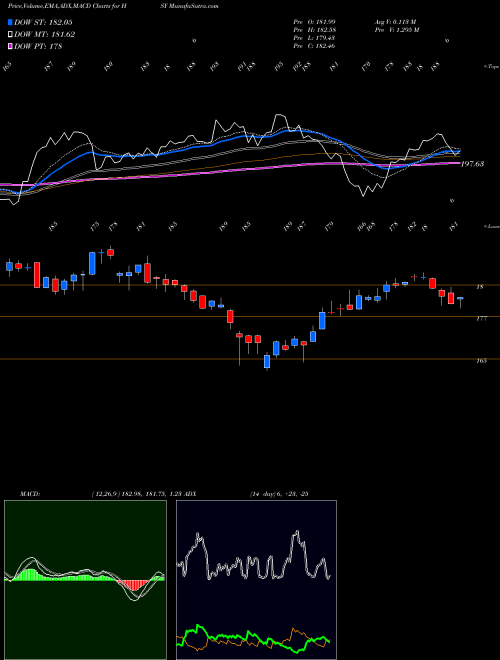Click the red MACD histogram bars
Viewport: 500px width, 660px height.
tap(134, 585)
